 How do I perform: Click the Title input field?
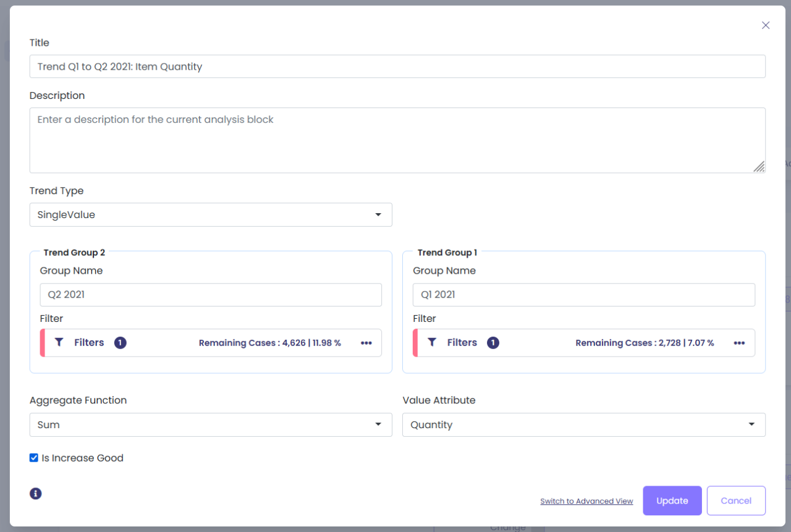[x=397, y=66]
